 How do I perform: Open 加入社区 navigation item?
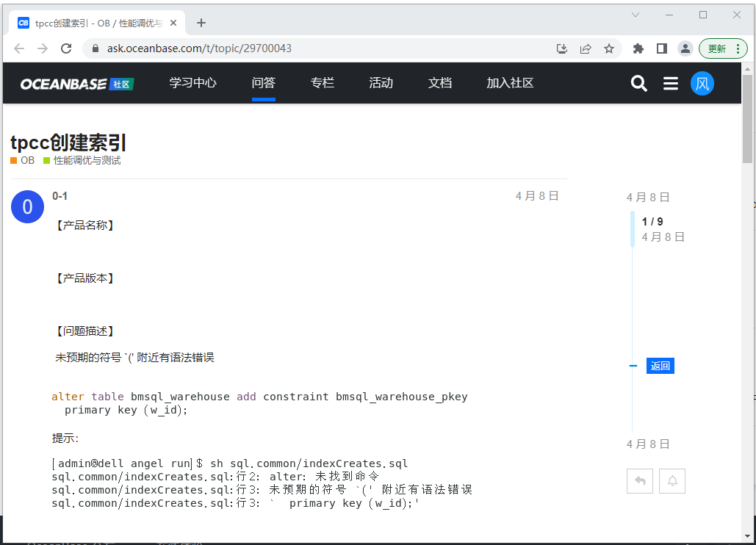(x=510, y=83)
